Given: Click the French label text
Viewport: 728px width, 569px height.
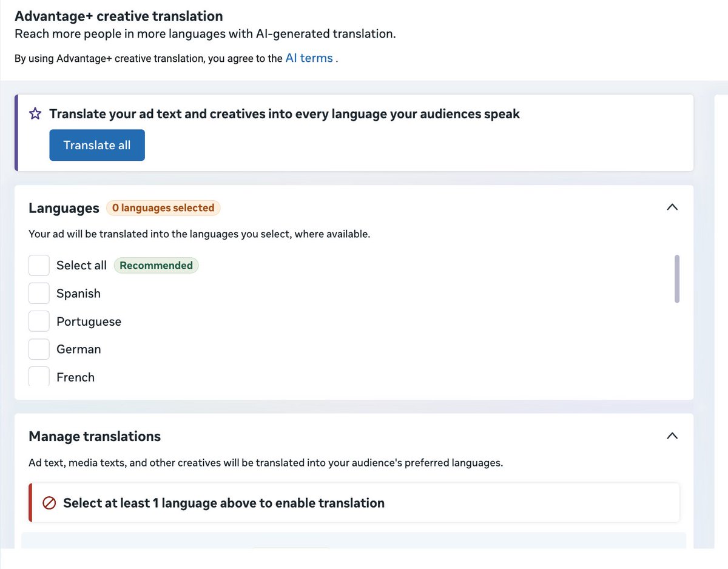Looking at the screenshot, I should [x=75, y=377].
